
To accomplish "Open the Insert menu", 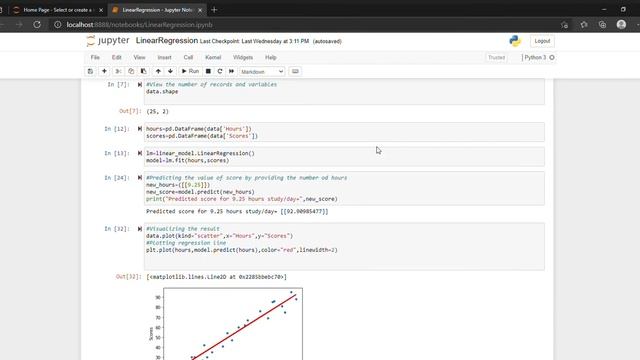I will [x=164, y=58].
